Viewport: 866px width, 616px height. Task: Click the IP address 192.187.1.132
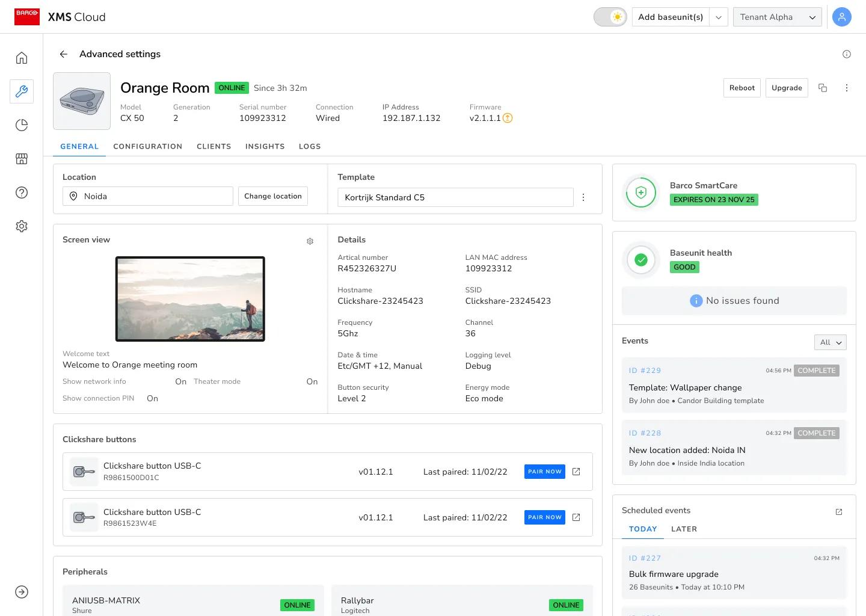[x=411, y=118]
